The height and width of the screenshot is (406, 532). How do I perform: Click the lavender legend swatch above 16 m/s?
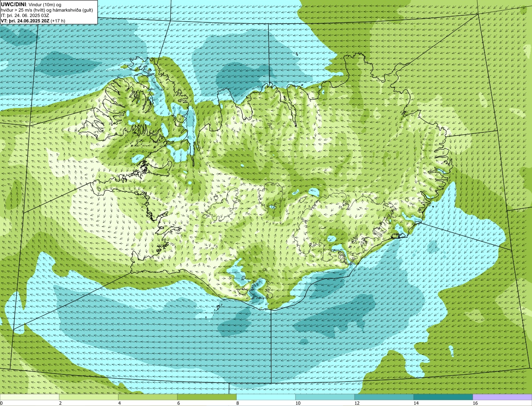point(502,397)
